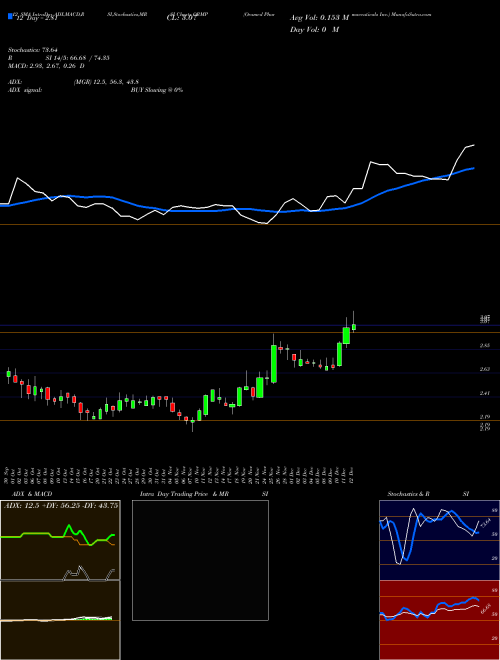This screenshot has width=500, height=660.
Task: Open the MACD sub-chart below ADX
Action: click(60, 620)
